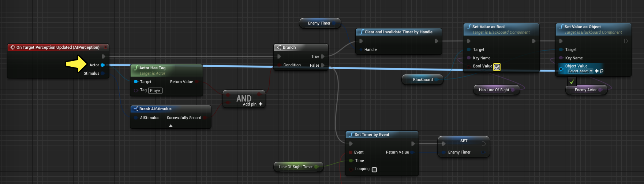This screenshot has width=644, height=184.
Task: Click the browse to asset magnifier icon
Action: point(602,71)
